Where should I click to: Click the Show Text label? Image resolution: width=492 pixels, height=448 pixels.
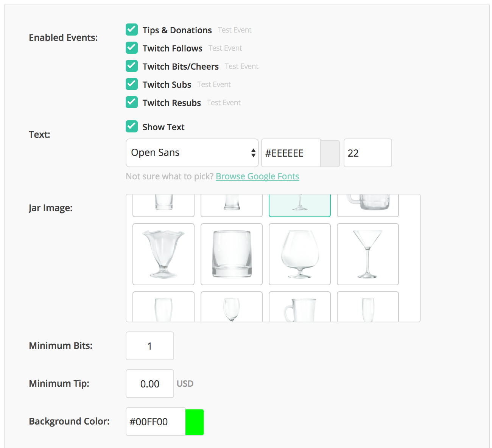pyautogui.click(x=163, y=127)
